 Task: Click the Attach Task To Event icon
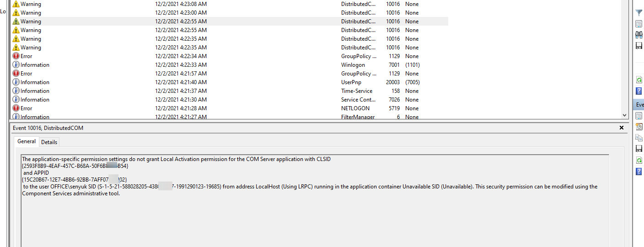click(x=639, y=127)
